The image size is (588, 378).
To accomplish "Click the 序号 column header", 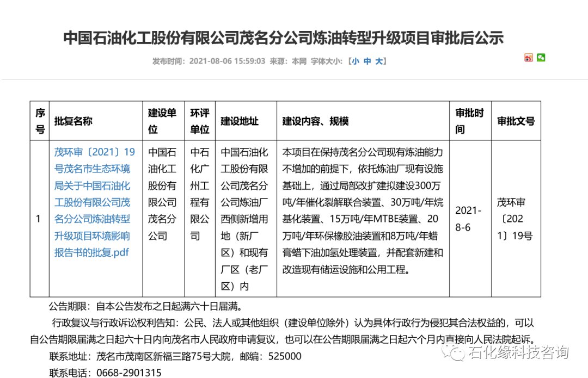I will [40, 121].
